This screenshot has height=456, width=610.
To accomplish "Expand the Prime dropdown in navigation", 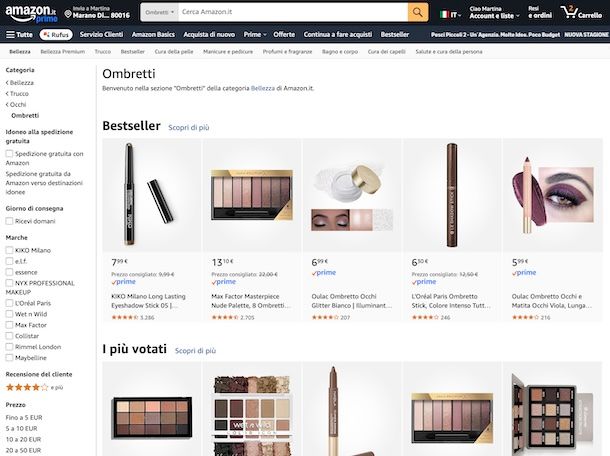I will (255, 35).
